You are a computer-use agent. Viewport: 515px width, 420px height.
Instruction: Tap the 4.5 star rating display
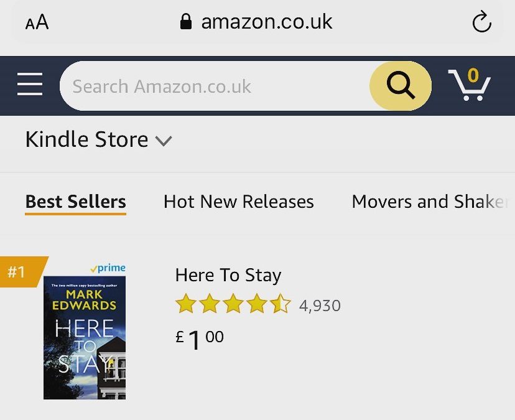coord(232,304)
